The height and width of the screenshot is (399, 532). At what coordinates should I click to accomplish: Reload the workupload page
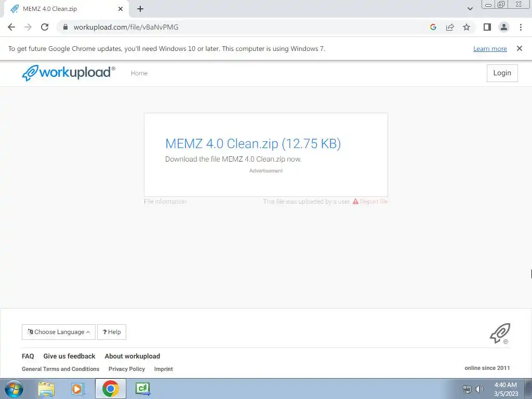(45, 27)
